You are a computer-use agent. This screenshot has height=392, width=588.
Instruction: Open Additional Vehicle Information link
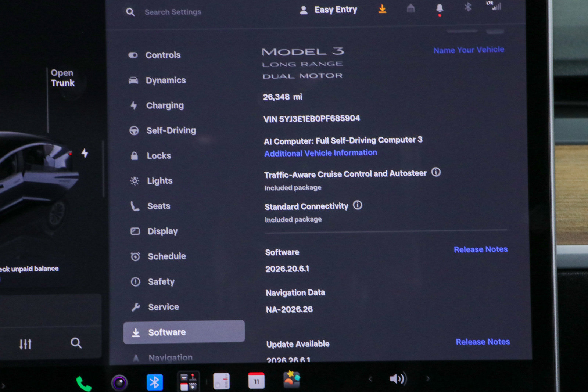(320, 153)
